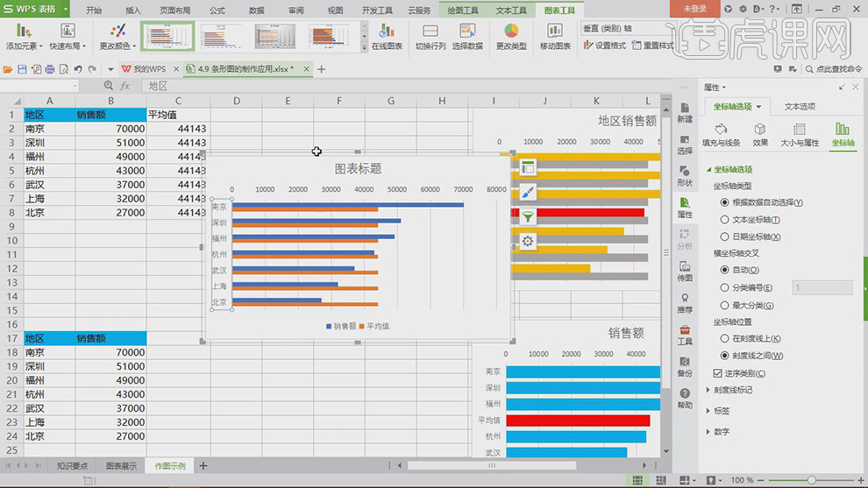This screenshot has height=488, width=868.
Task: Close the 4.9 条形图的制作应用.xlsx tab
Action: (x=307, y=68)
